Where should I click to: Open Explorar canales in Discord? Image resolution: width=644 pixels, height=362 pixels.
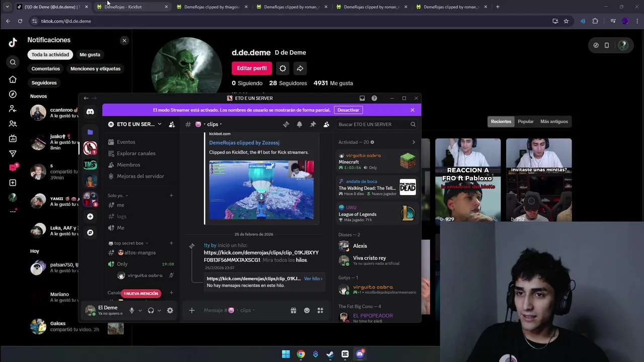coord(136,153)
